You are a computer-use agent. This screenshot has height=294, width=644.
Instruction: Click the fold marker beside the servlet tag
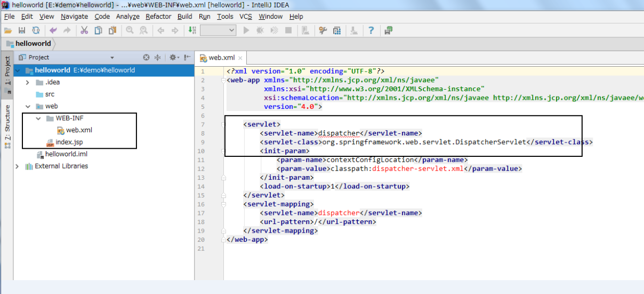click(x=224, y=124)
